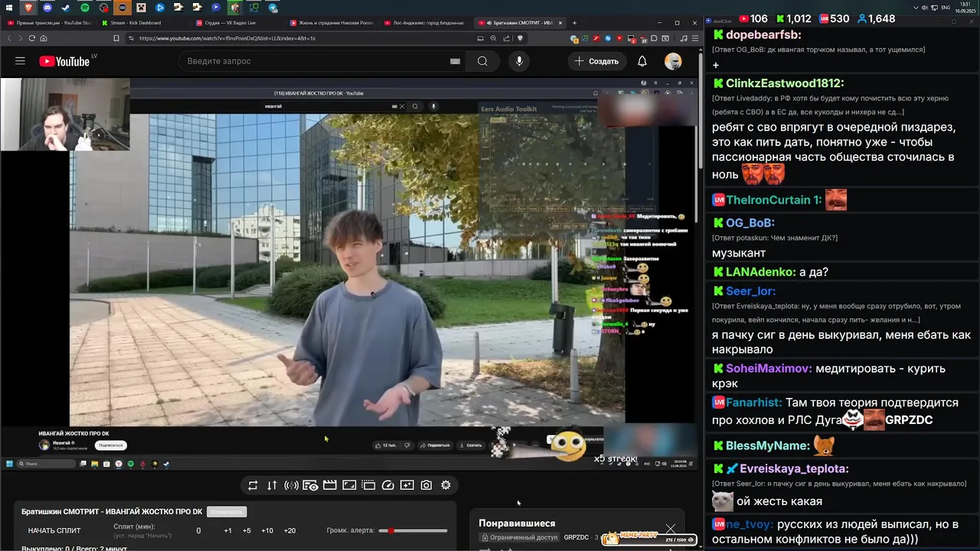Image resolution: width=980 pixels, height=551 pixels.
Task: Click the YouTube logo
Action: pyautogui.click(x=64, y=61)
